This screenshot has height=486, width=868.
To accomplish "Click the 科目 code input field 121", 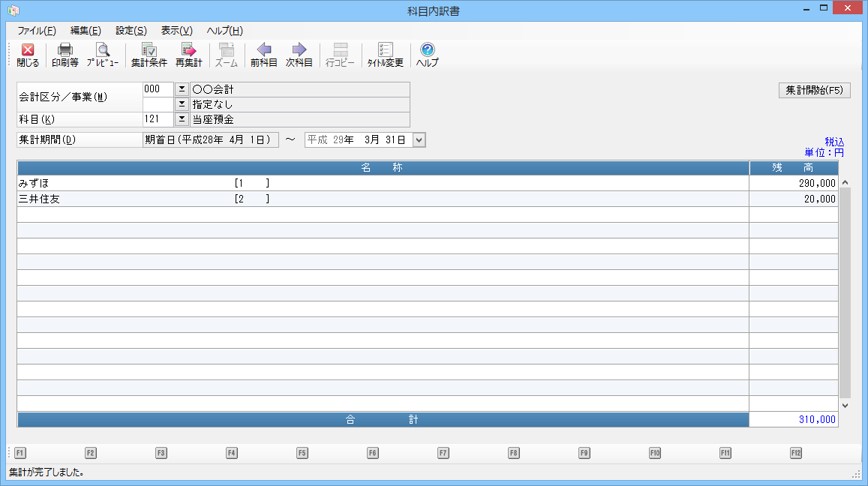I will (157, 119).
